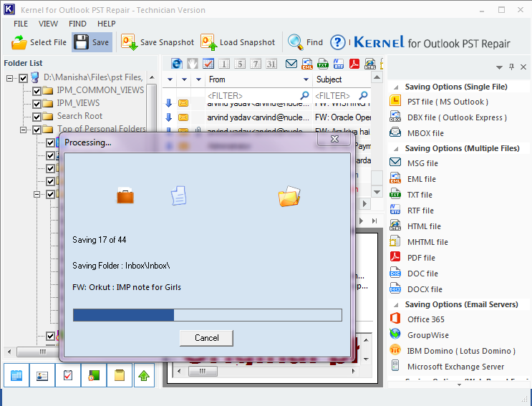532x406 pixels.
Task: Select the DBX file (Outlook Express) option
Action: tap(457, 117)
